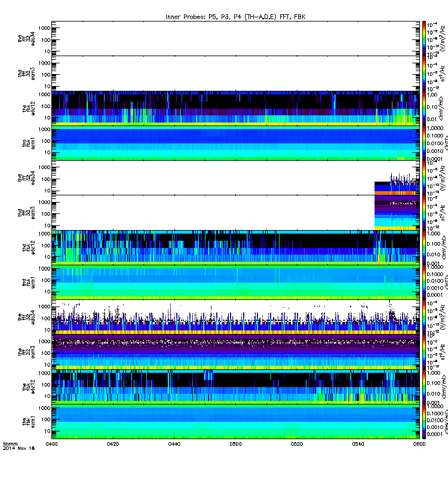Image resolution: width=448 pixels, height=478 pixels.
Task: Click the thd fff edc34 data burst near 0550
Action: point(397,184)
